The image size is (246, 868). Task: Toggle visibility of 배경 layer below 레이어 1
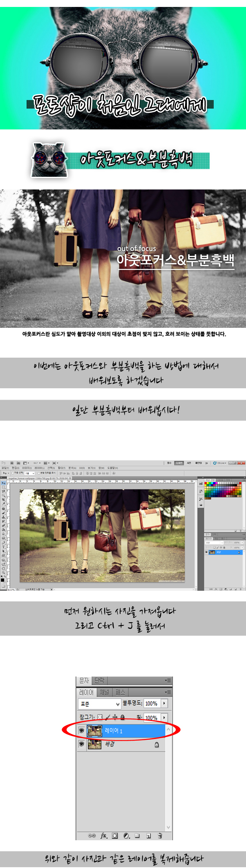tap(81, 744)
